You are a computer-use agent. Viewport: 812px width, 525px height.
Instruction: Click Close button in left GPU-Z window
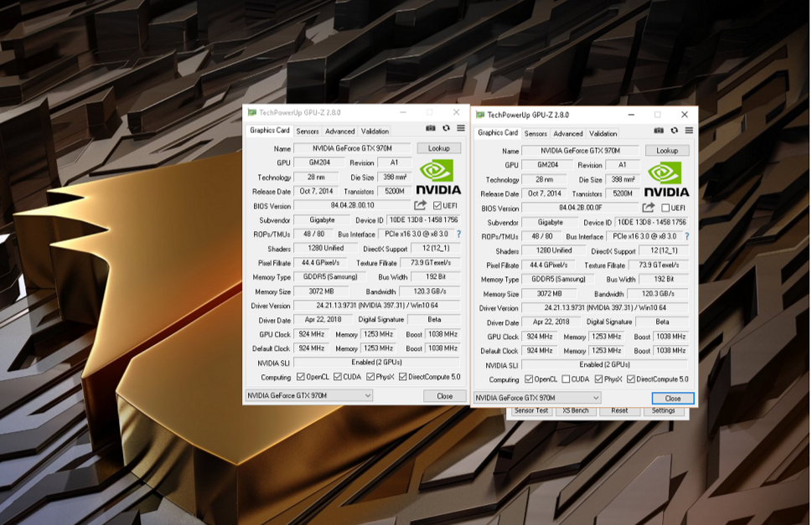click(444, 396)
